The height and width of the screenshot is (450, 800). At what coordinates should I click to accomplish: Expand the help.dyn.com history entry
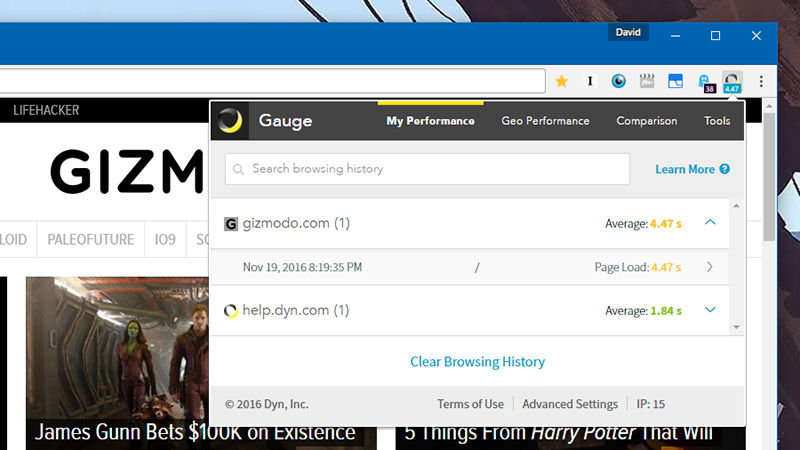710,310
